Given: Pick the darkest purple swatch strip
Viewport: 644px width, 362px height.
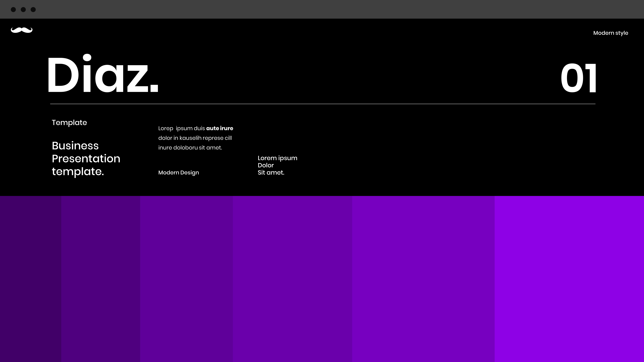Looking at the screenshot, I should [x=31, y=279].
